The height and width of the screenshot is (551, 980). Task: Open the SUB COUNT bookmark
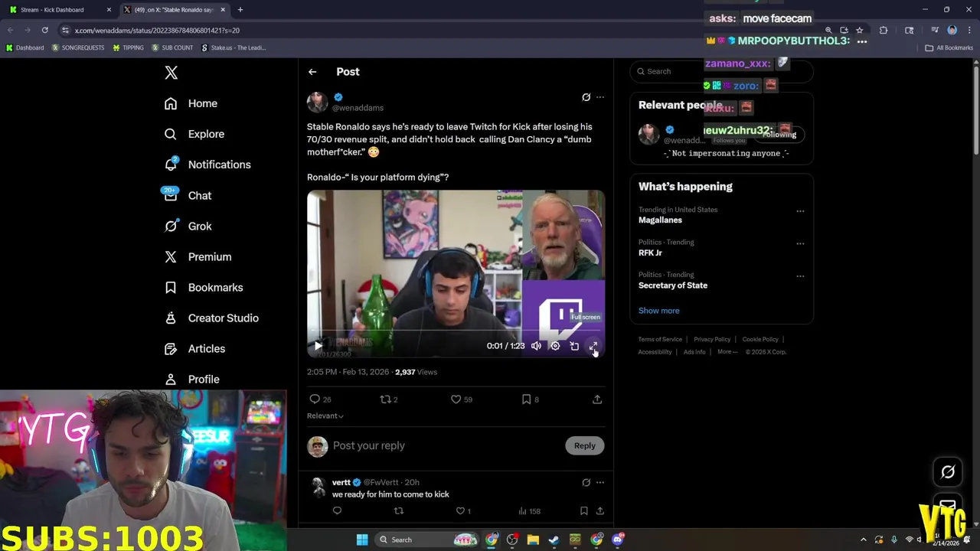click(x=172, y=47)
